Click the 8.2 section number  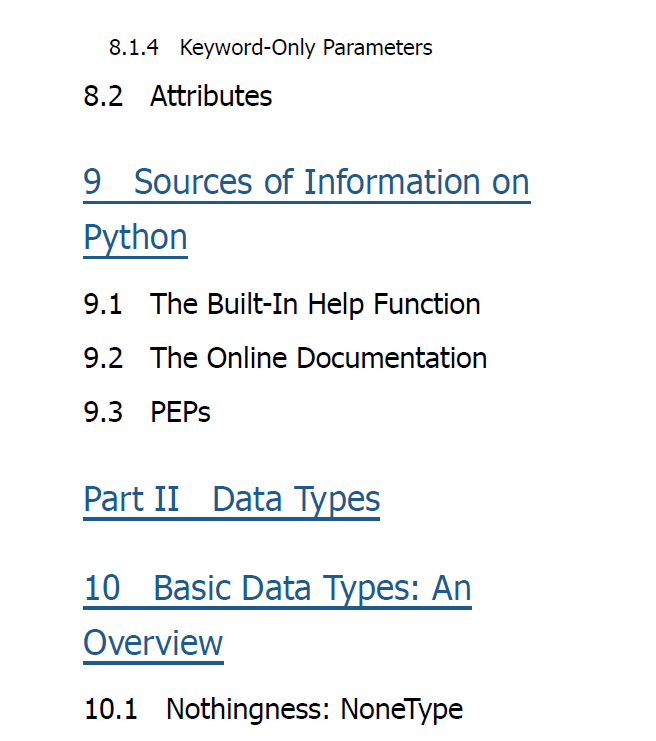point(103,96)
